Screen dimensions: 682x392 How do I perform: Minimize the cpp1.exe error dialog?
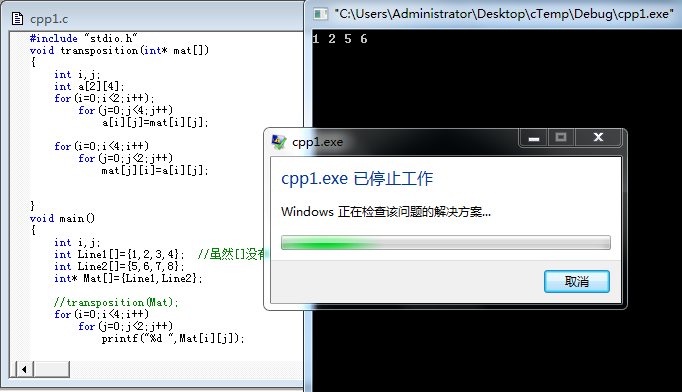click(534, 138)
